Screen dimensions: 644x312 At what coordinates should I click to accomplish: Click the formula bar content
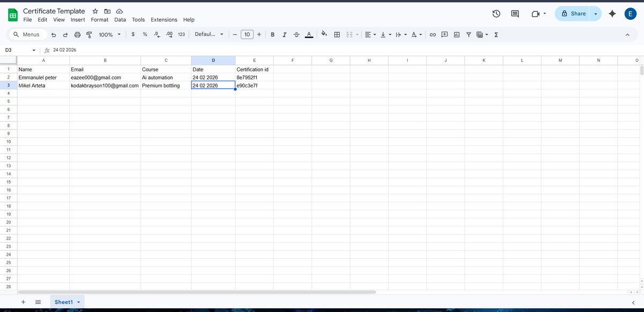click(x=65, y=50)
